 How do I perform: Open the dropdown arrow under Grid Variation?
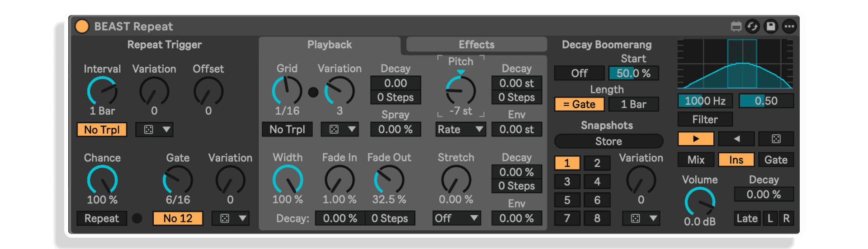pos(352,130)
